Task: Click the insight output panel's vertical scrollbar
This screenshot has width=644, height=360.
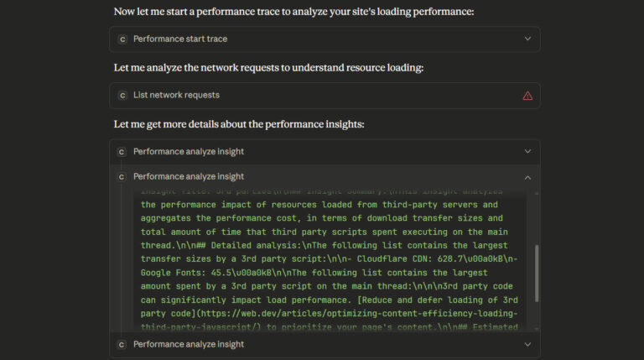Action: [537, 273]
